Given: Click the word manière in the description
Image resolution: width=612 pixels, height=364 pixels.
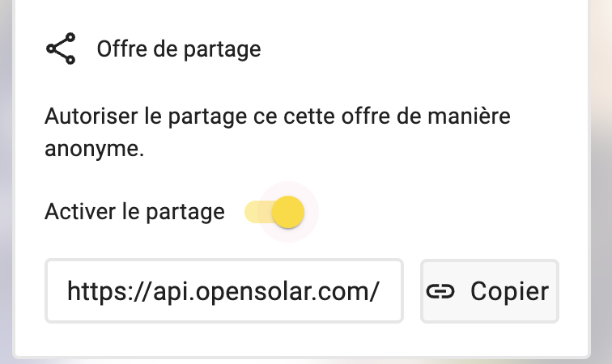Looking at the screenshot, I should (x=469, y=116).
